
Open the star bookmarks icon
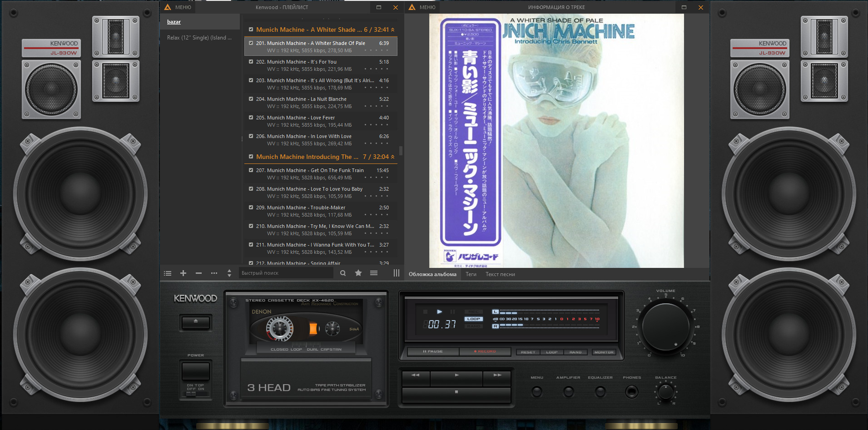(358, 273)
